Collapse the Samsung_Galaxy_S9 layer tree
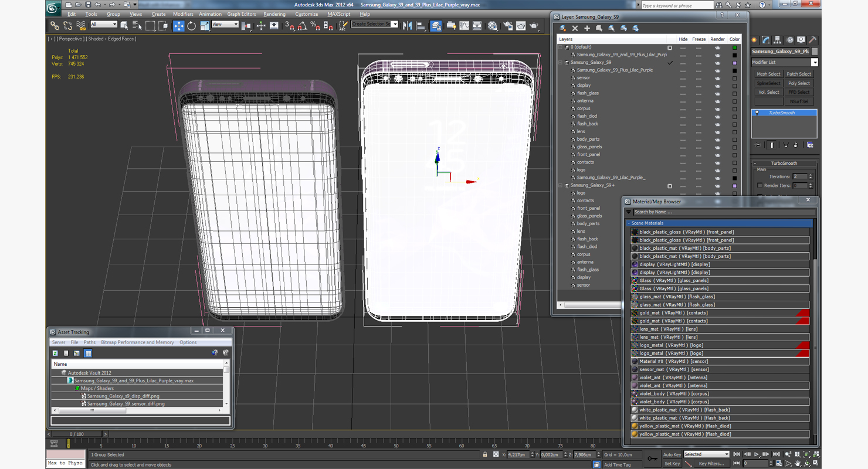 click(x=560, y=63)
